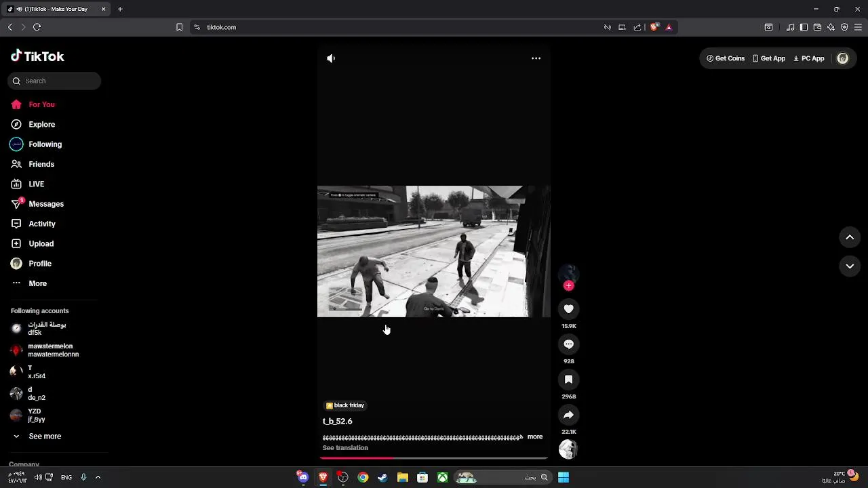The width and height of the screenshot is (868, 488).
Task: Mute the video with the speaker icon
Action: click(x=331, y=58)
